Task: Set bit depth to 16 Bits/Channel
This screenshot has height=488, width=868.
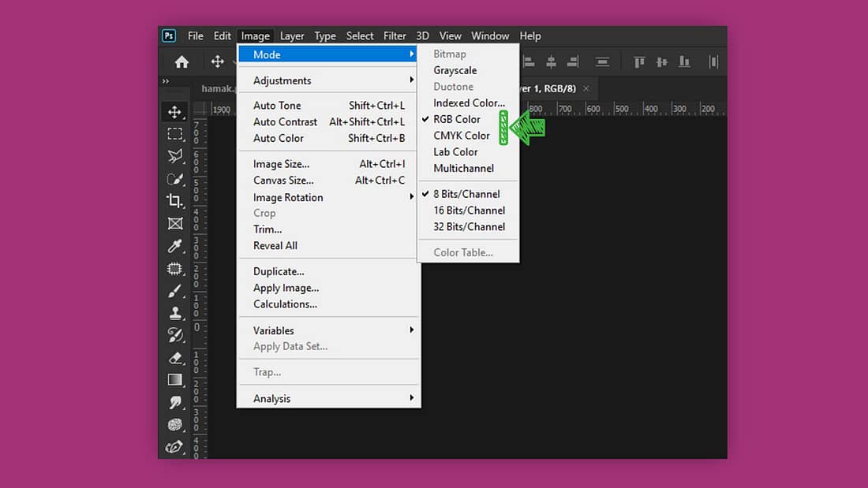Action: pos(469,210)
